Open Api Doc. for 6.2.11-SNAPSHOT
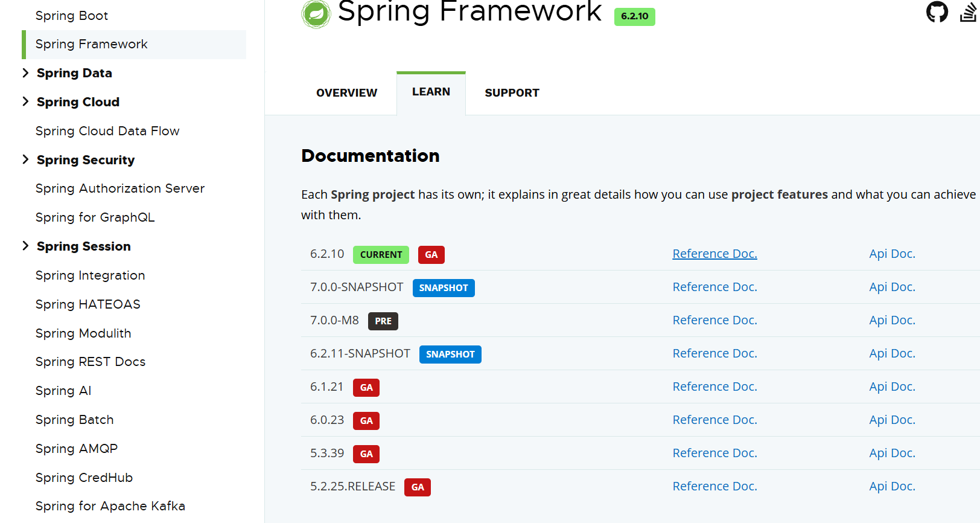Screen dimensions: 980x523 point(892,353)
